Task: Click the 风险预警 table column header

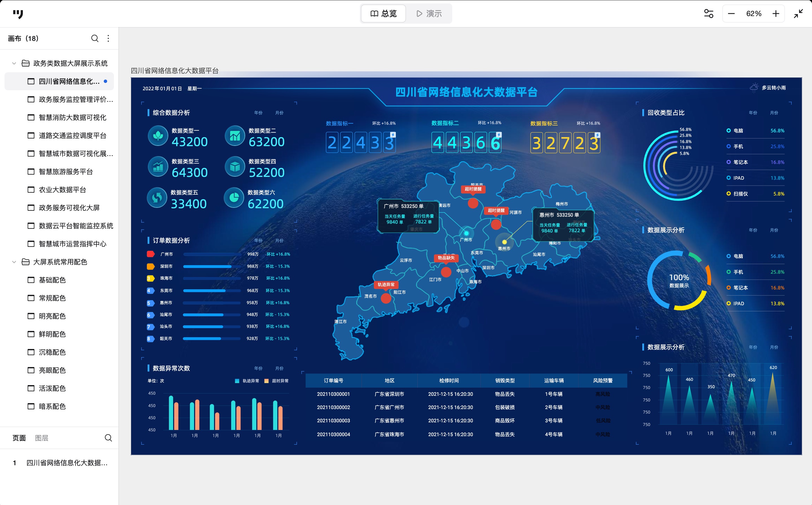Action: (x=603, y=380)
